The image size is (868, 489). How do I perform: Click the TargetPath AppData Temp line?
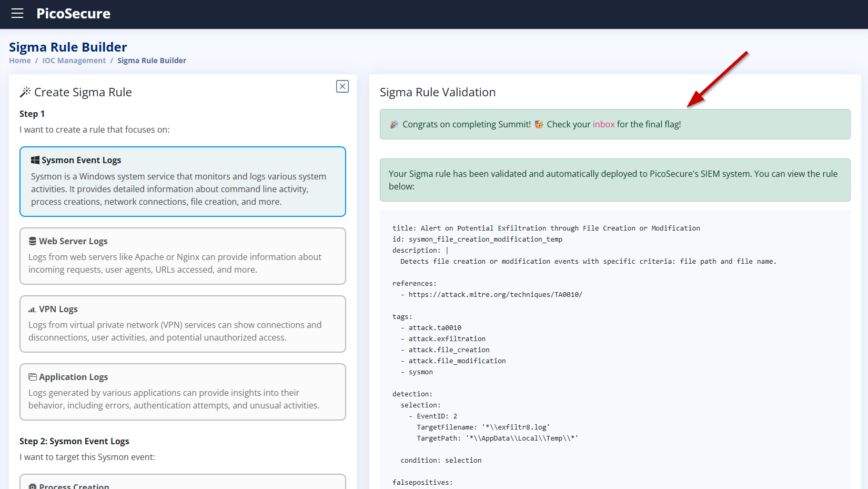click(x=497, y=438)
